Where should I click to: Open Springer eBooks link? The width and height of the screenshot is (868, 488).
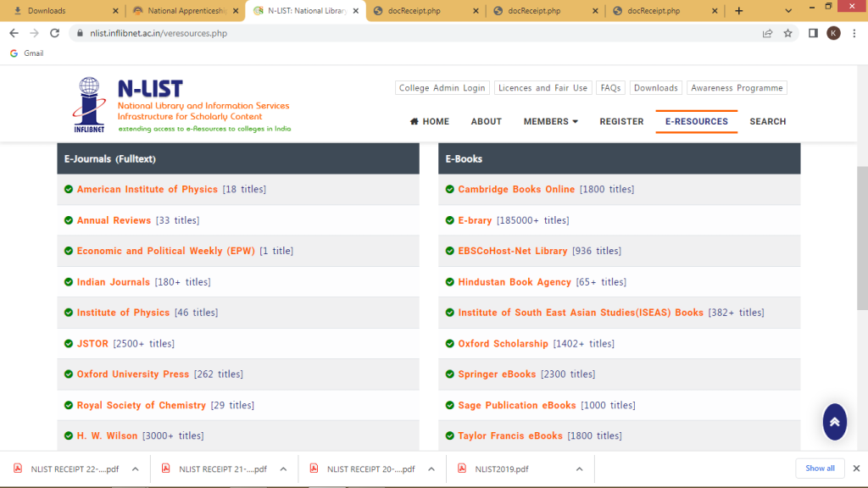click(x=497, y=374)
